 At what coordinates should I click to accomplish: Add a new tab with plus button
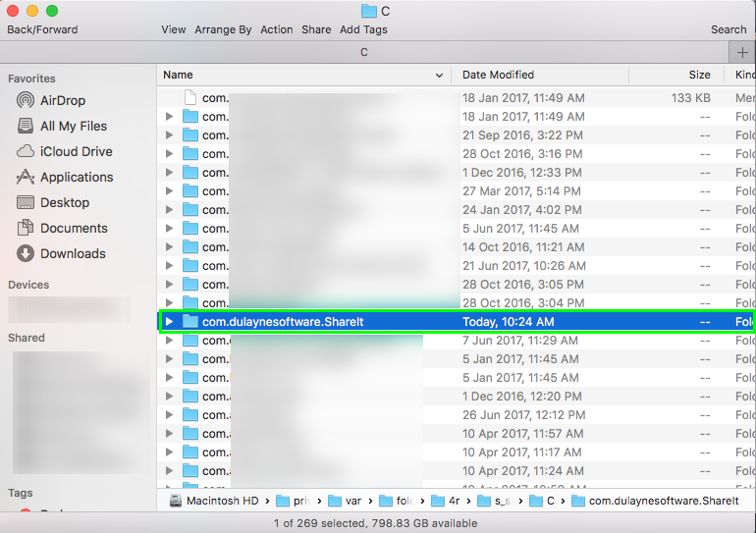tap(742, 52)
